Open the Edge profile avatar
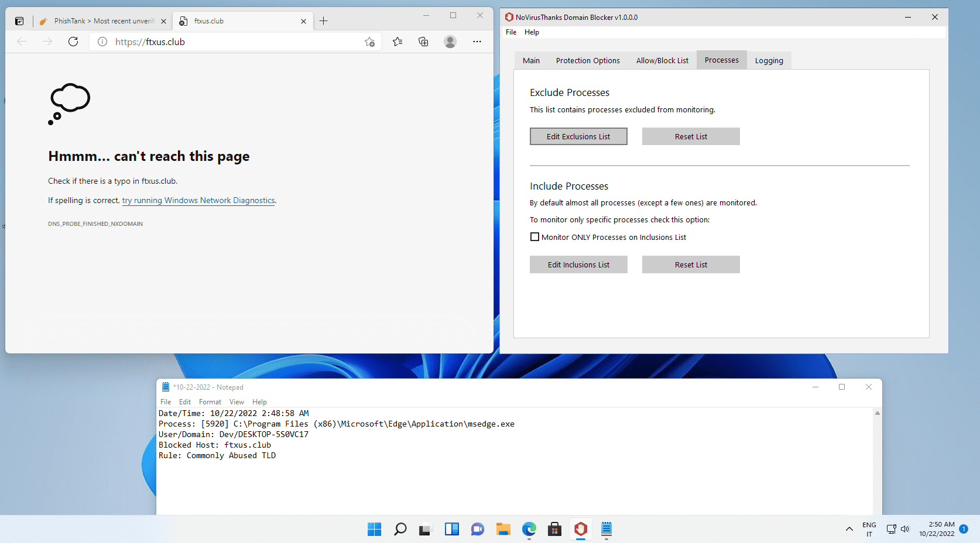 point(450,42)
